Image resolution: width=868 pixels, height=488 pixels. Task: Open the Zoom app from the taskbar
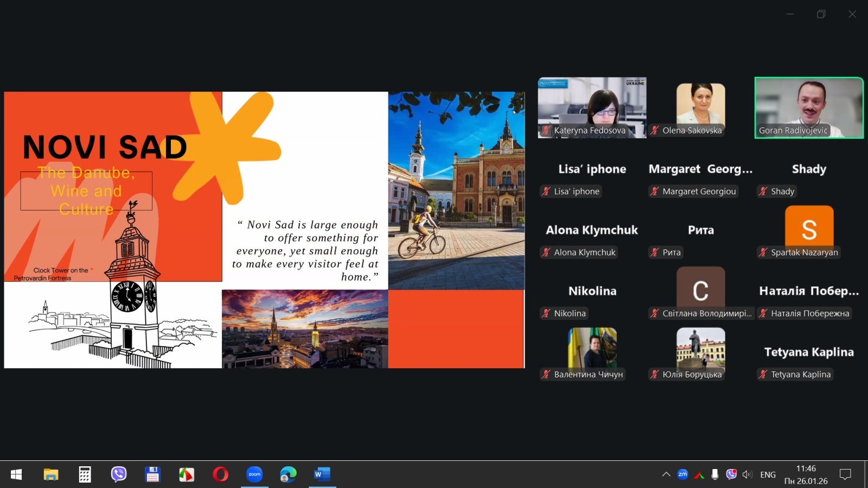click(254, 474)
